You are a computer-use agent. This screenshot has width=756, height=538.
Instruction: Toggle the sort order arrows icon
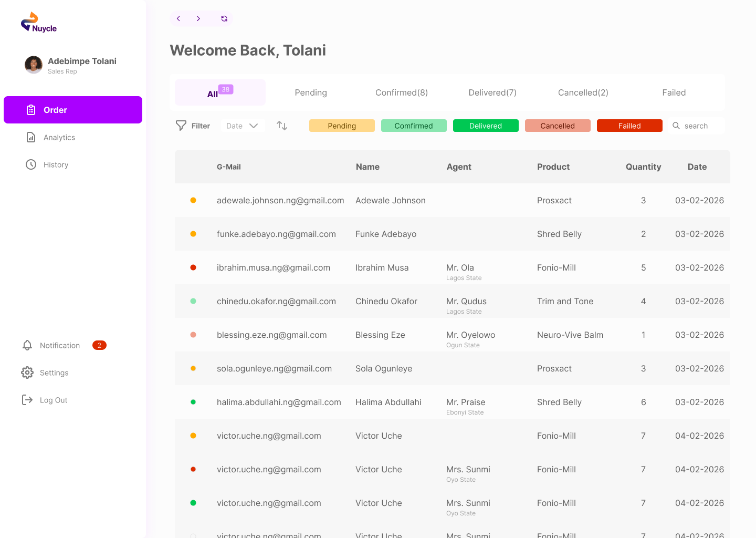point(282,126)
